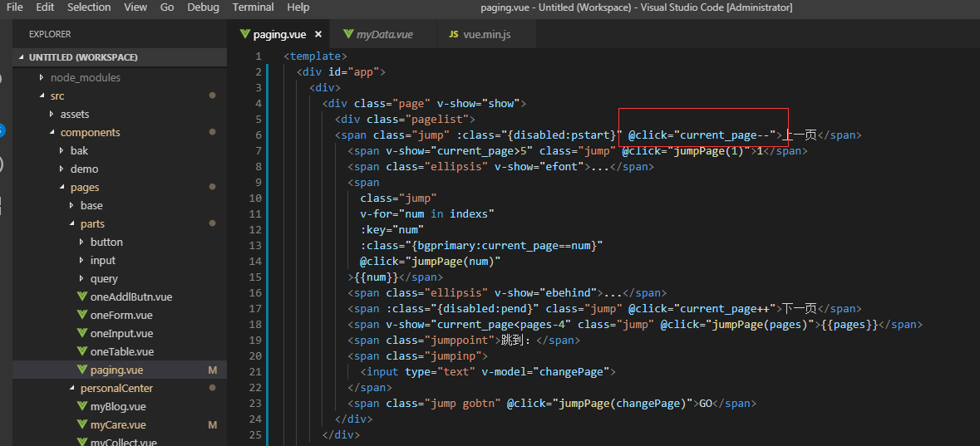Open myCare.vue in the explorer
Viewport: 980px width, 446px height.
[x=120, y=424]
